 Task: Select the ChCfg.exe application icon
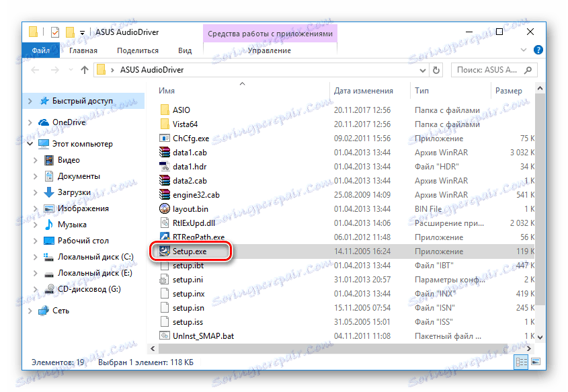click(165, 138)
